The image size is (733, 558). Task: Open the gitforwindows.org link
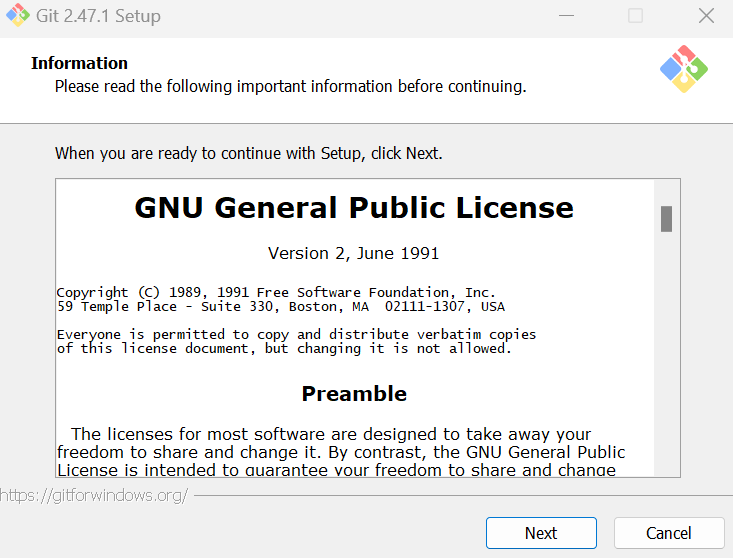(x=94, y=495)
